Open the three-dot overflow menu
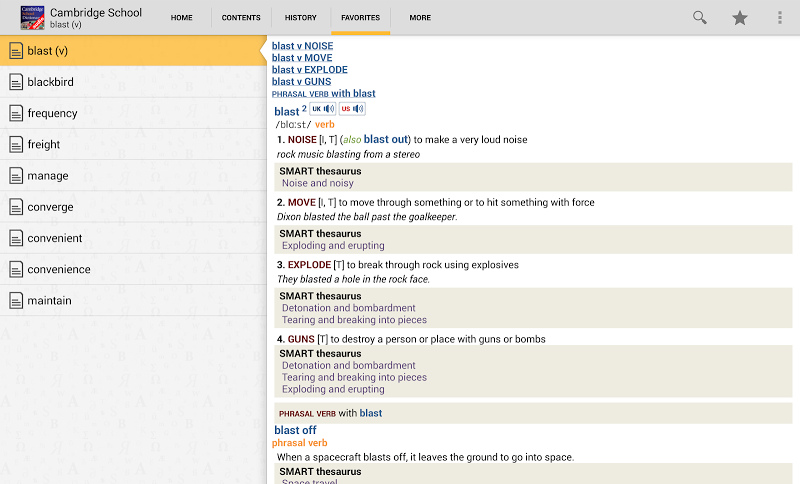The width and height of the screenshot is (800, 484). [780, 17]
